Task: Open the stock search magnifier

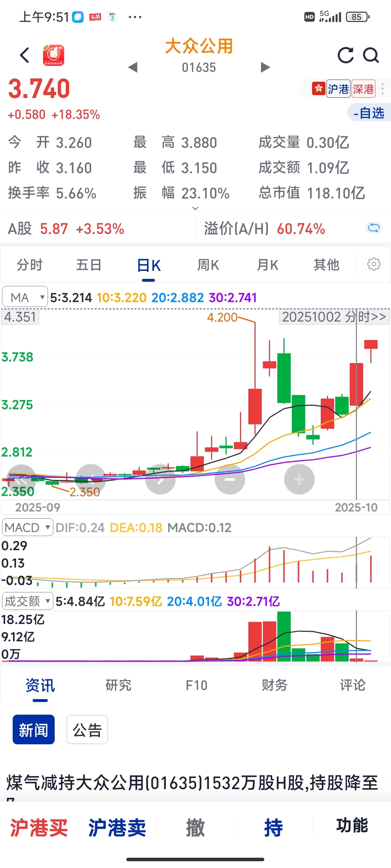Action: point(371,55)
